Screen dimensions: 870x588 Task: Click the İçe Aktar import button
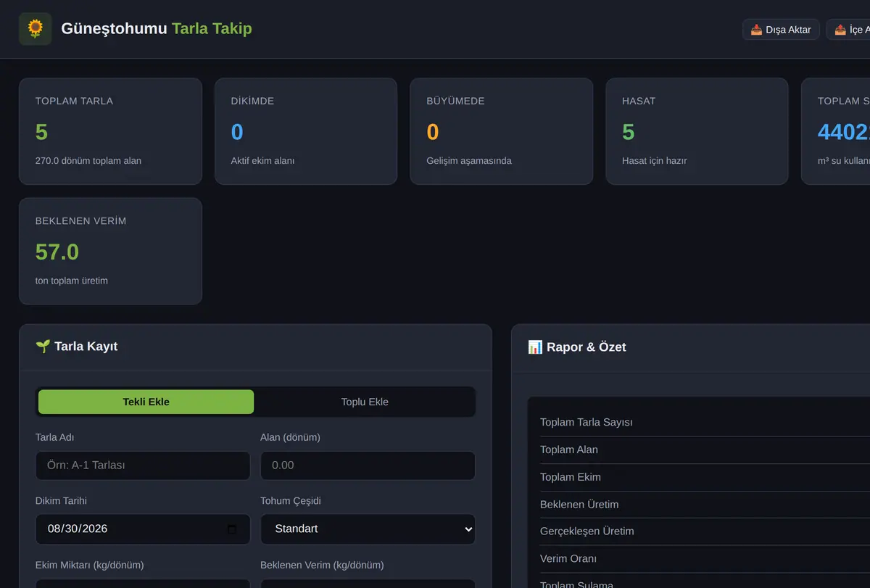tap(848, 30)
